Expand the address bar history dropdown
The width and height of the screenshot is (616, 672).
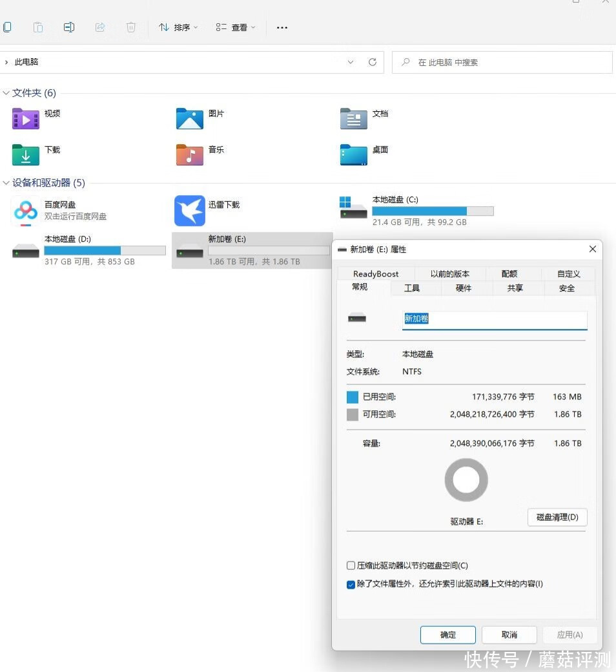(351, 62)
